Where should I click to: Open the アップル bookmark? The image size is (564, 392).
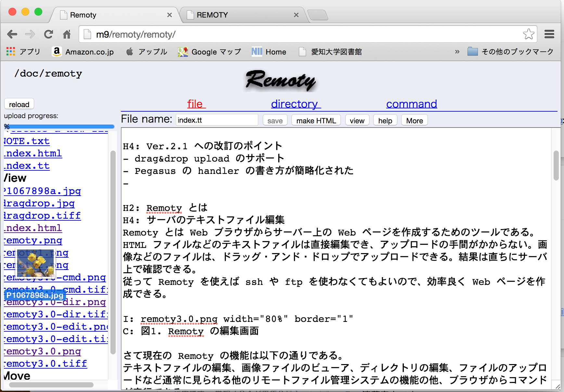[147, 52]
